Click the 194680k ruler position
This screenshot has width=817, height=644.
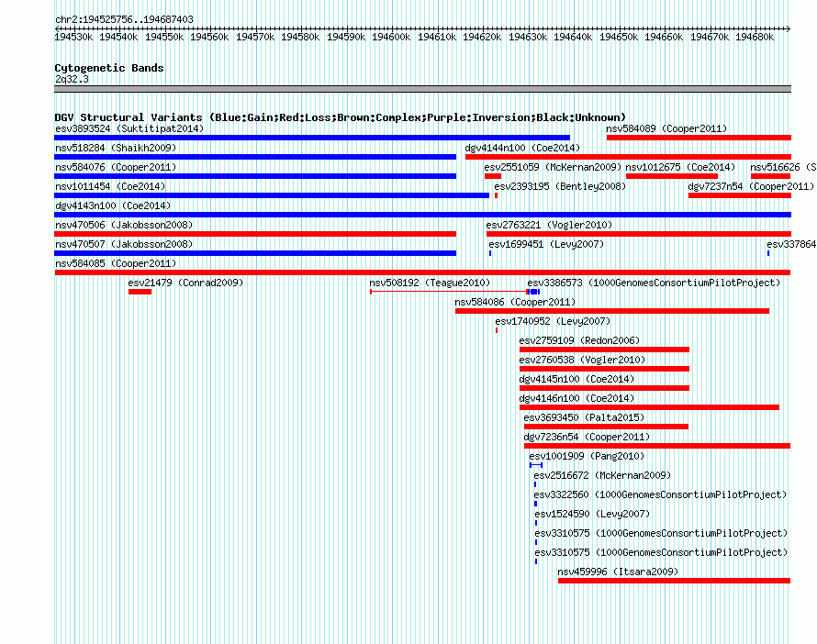(x=755, y=37)
